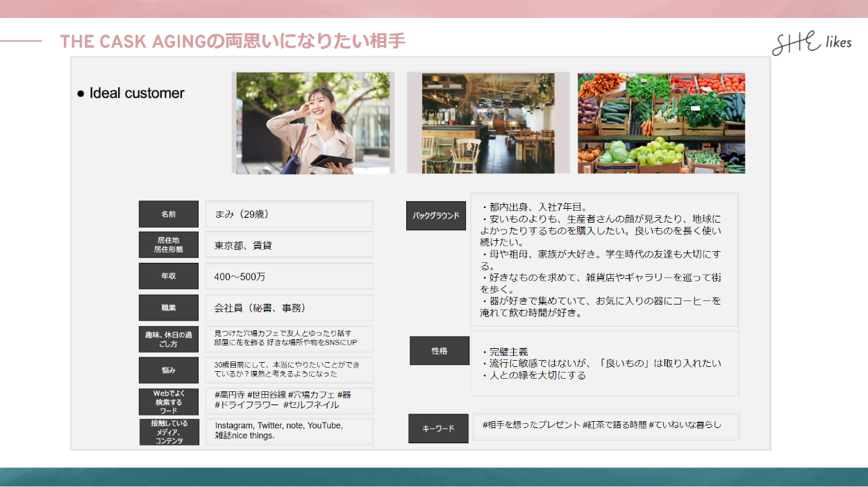Select the 東京都、賃貸 text field

[x=290, y=245]
